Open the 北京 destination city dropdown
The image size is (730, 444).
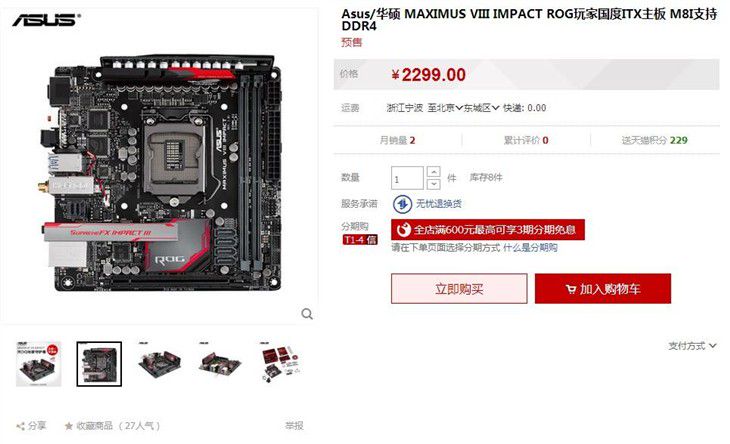(445, 108)
